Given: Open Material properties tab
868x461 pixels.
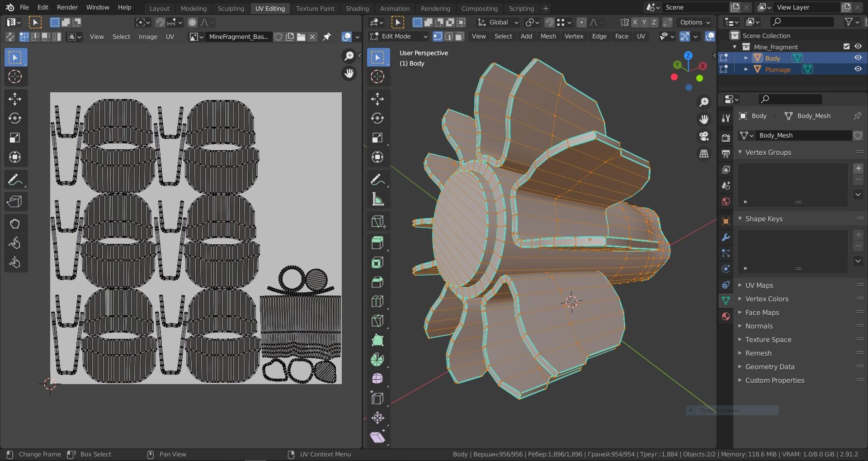Looking at the screenshot, I should 726,316.
